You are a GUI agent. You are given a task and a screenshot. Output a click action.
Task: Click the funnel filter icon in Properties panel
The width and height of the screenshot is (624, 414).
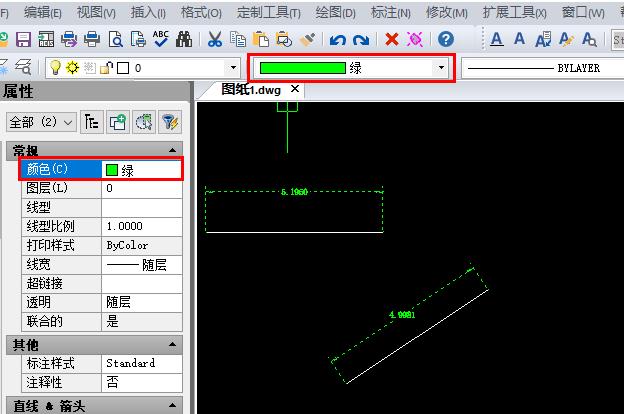coord(170,122)
